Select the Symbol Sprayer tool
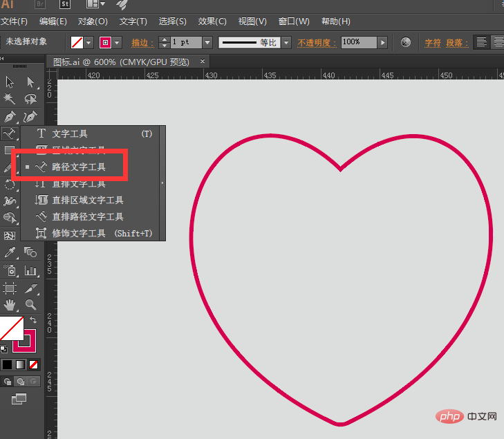This screenshot has width=504, height=439. pos(10,270)
